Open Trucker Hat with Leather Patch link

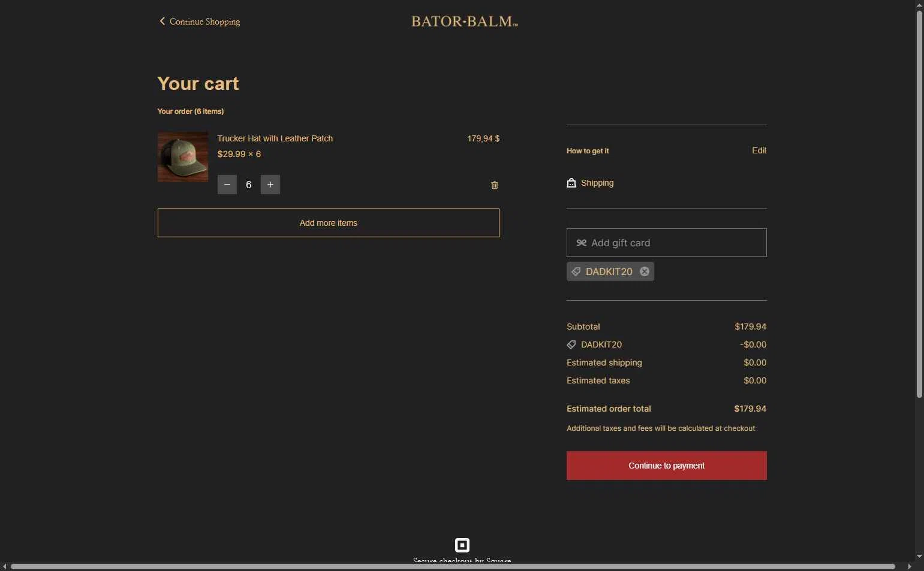point(275,138)
